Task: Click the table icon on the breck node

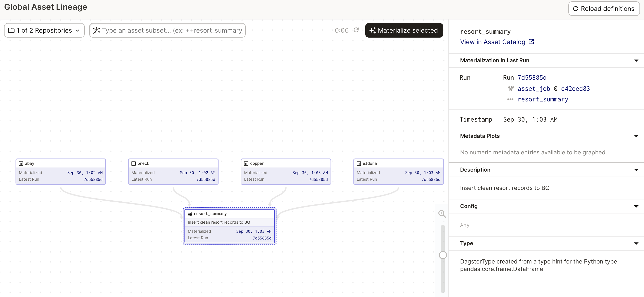Action: (134, 163)
